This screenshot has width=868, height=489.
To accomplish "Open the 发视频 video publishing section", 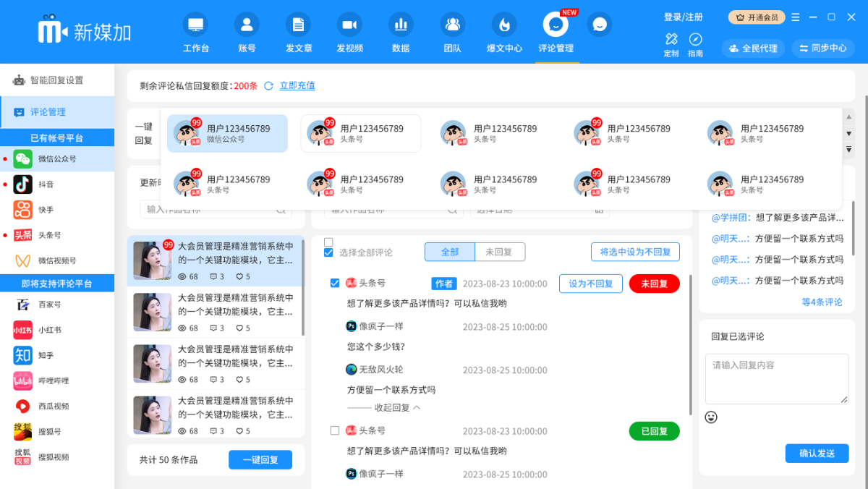I will point(349,32).
